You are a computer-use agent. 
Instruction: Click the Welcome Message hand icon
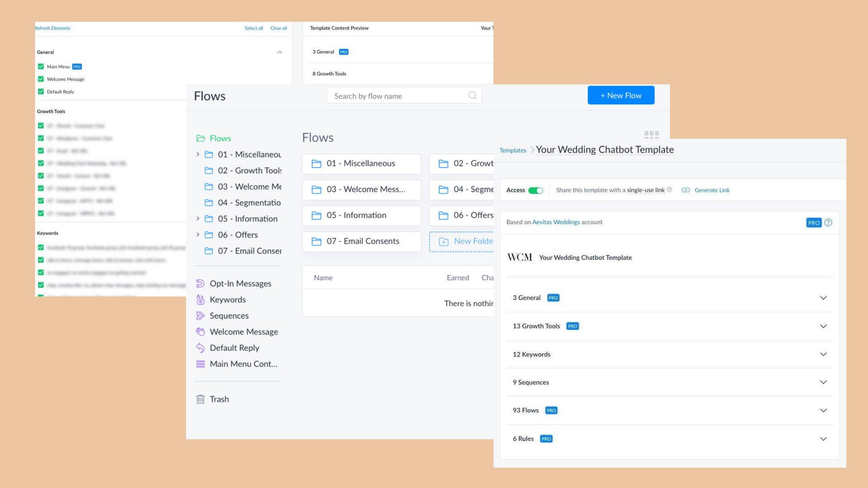click(x=200, y=332)
